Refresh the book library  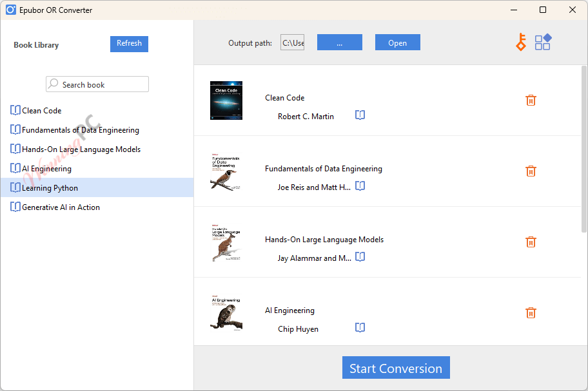[129, 44]
